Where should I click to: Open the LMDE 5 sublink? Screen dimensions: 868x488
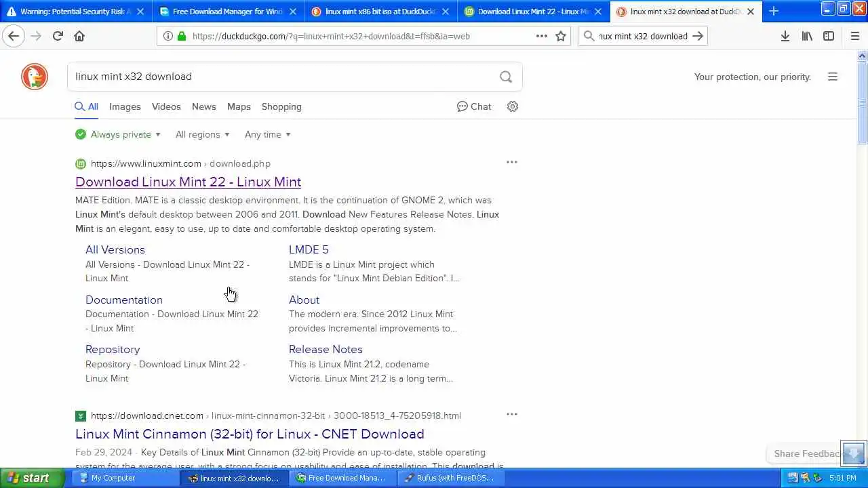pyautogui.click(x=309, y=249)
